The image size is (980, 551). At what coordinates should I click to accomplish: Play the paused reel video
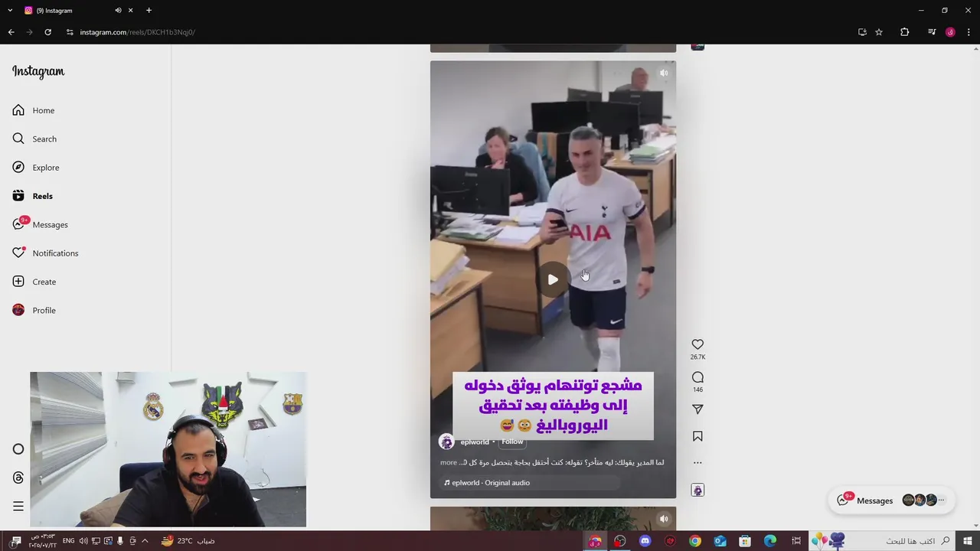pyautogui.click(x=553, y=279)
